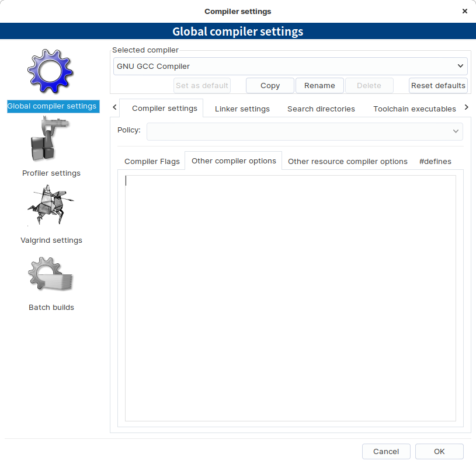Focus the other compiler options text area
This screenshot has width=476, height=464.
point(290,298)
